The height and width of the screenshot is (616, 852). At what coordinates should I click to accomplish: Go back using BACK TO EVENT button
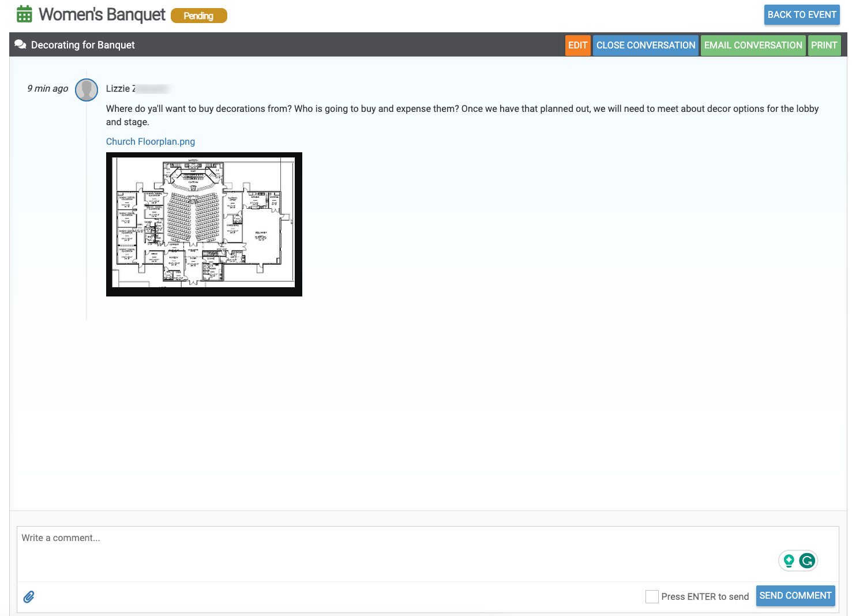click(x=801, y=15)
